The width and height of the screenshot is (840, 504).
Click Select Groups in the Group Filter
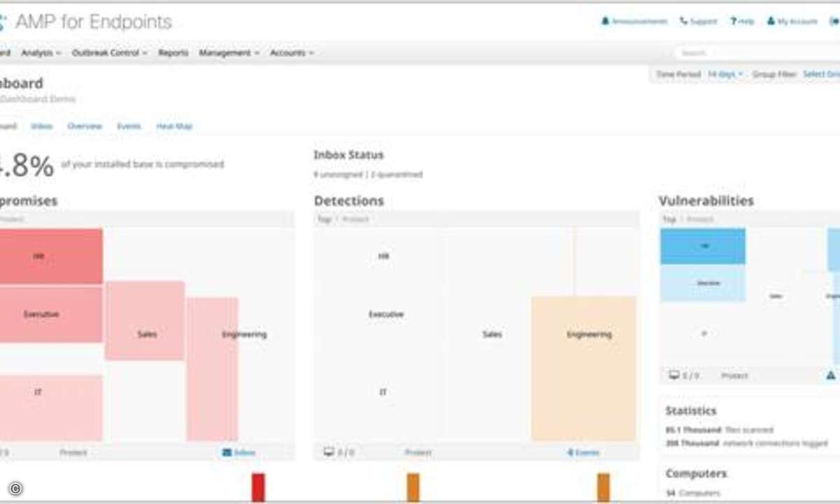(x=821, y=74)
